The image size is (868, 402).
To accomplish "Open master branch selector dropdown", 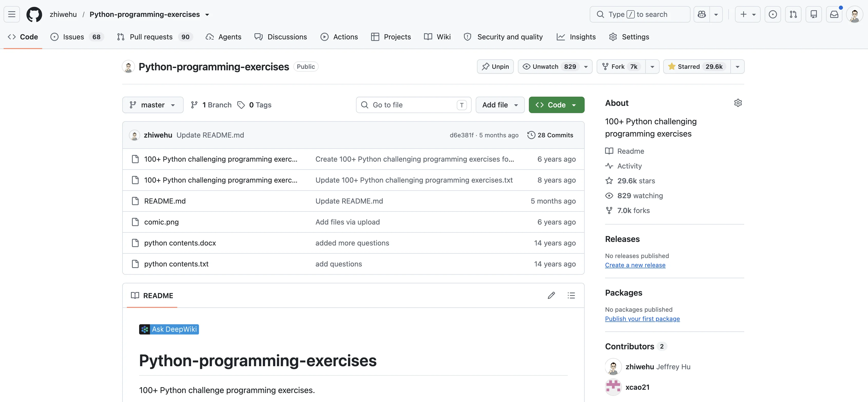I will [x=153, y=105].
